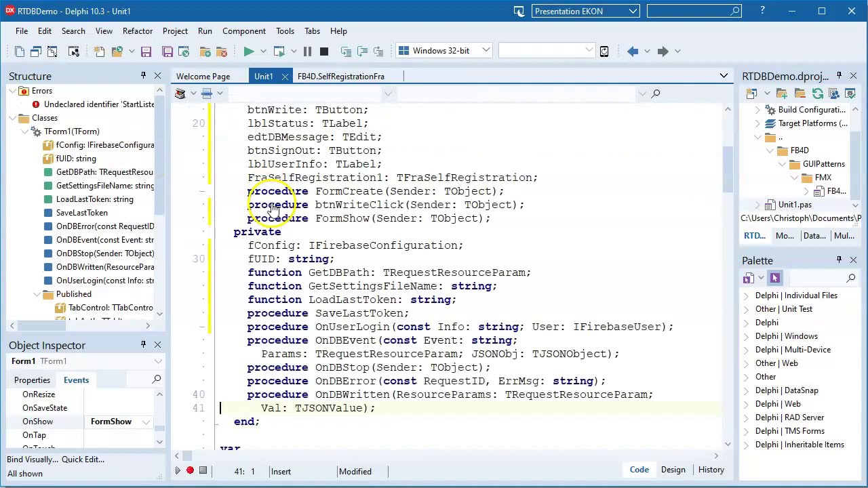This screenshot has height=488, width=868.
Task: Open the File menu
Action: pyautogui.click(x=22, y=31)
